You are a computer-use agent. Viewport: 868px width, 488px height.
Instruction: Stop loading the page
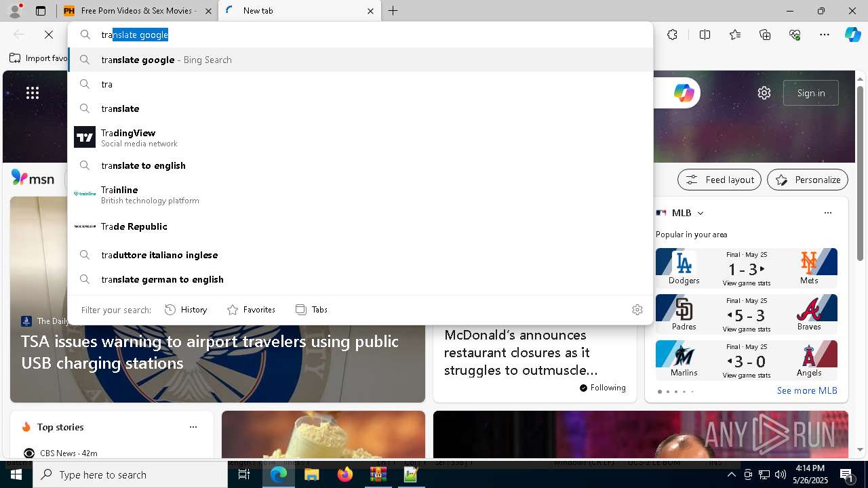pos(49,35)
